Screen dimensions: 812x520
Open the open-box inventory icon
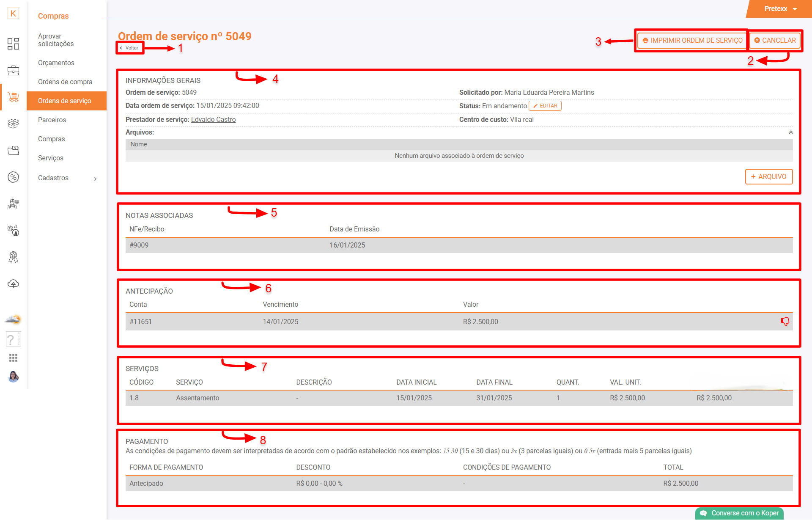click(13, 124)
